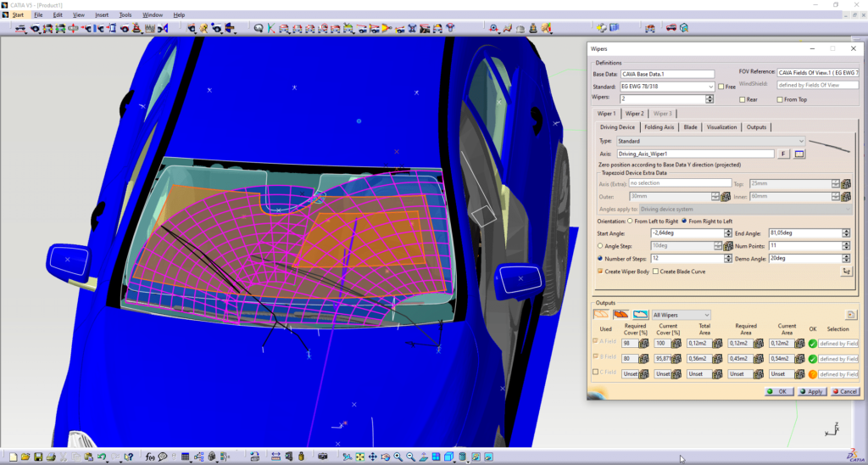Screen dimensions: 868x465
Task: Click the red car icon at top toolbar end
Action: tap(671, 27)
